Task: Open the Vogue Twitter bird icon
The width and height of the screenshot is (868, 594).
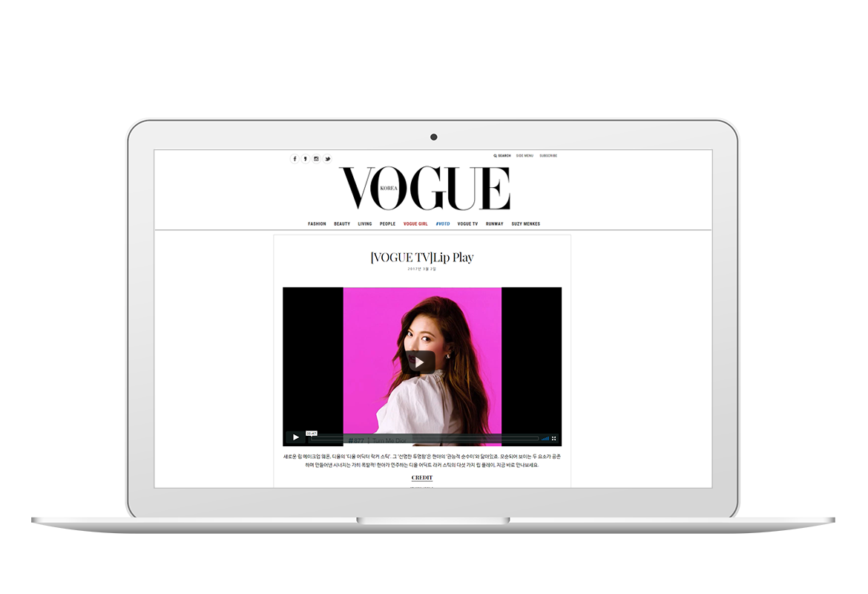Action: [327, 159]
